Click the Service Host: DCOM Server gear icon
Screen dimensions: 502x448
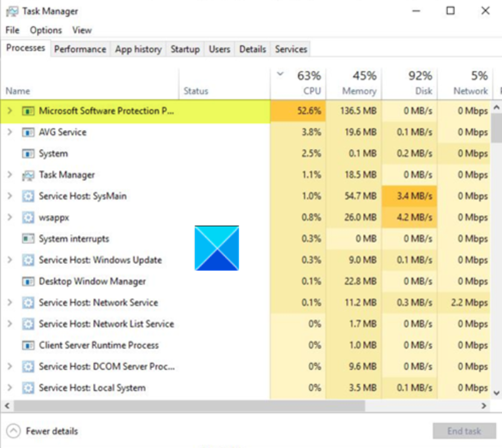pyautogui.click(x=28, y=367)
